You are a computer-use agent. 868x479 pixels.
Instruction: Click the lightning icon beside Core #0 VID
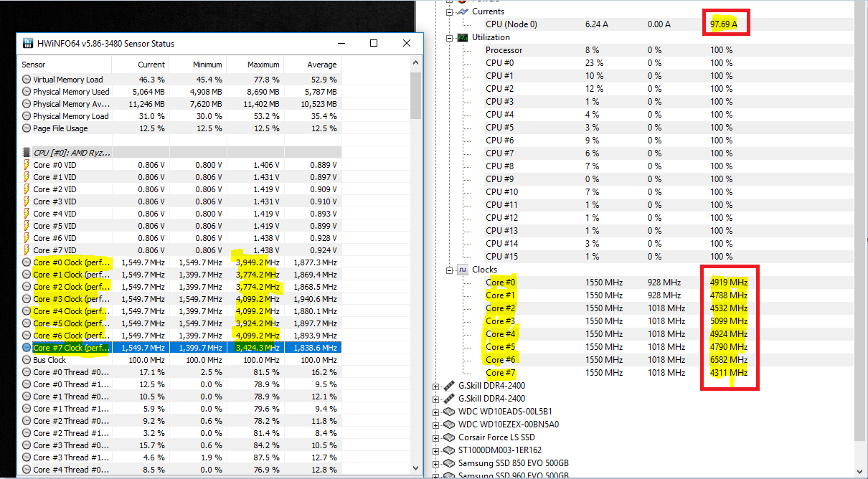tap(27, 165)
